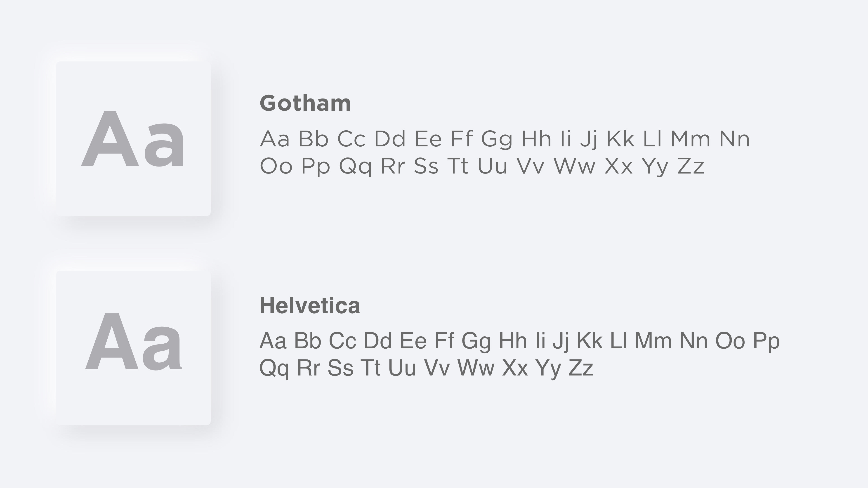
Task: Select the Nn pair ending Gotham's first line
Action: pyautogui.click(x=735, y=139)
